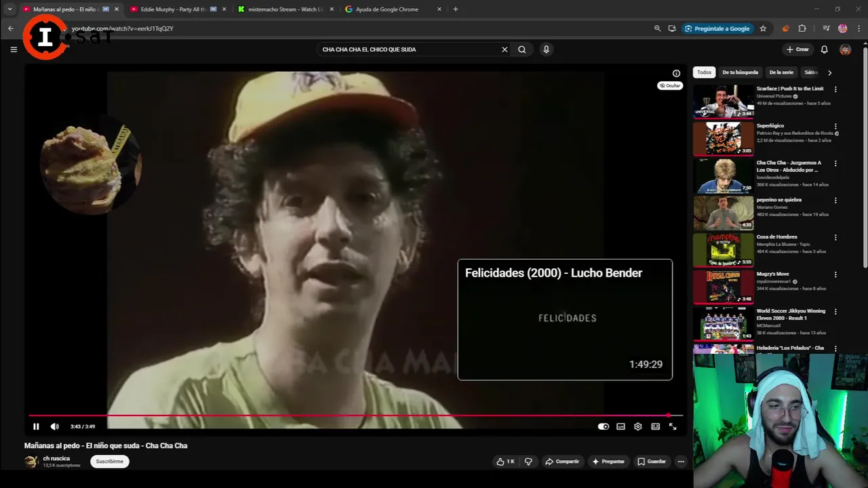
Task: Select the De tu búsqueda chip
Action: pyautogui.click(x=740, y=73)
